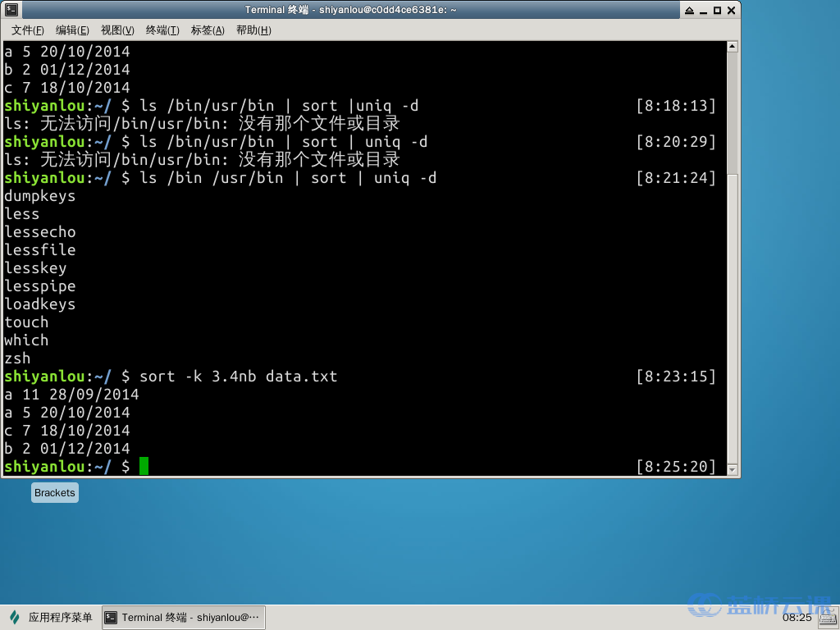Click the [8:23:15] timestamp
Screen dimensions: 840x630
(x=676, y=377)
